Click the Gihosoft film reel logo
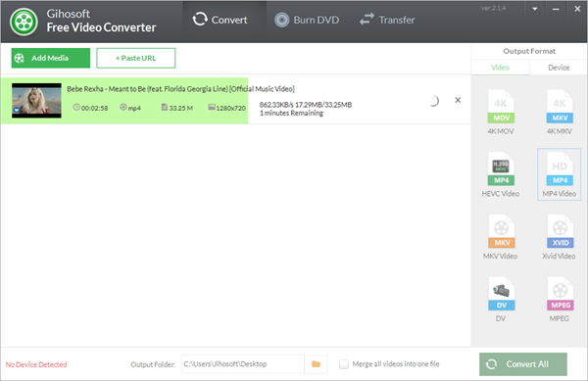This screenshot has width=588, height=381. [24, 22]
